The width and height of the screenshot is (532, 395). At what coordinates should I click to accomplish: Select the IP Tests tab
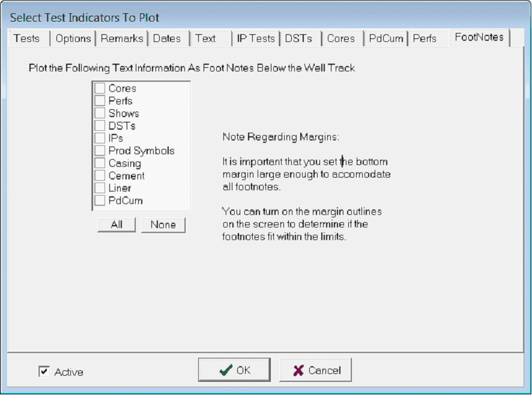[256, 38]
